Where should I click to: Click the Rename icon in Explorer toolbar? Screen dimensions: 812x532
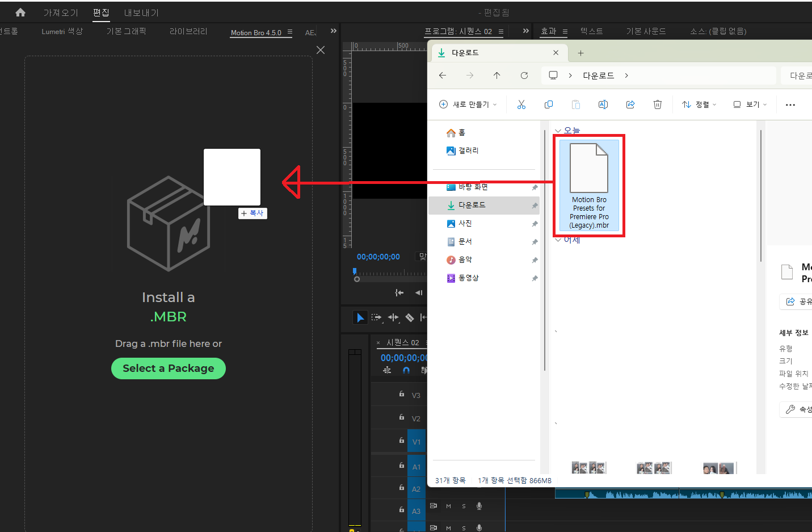[603, 104]
